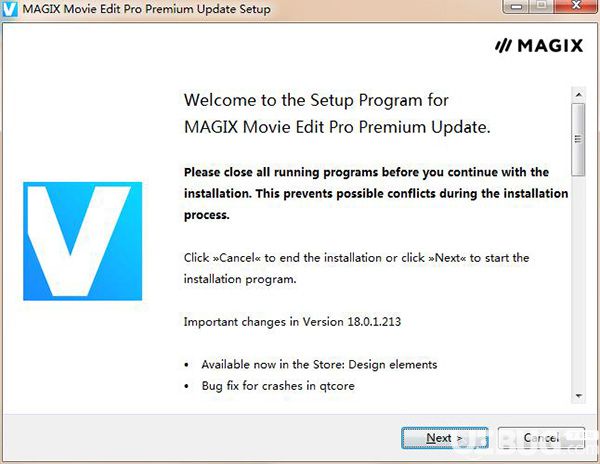The image size is (600, 464).
Task: Click the large blue V Movie Edit logo
Action: click(x=83, y=241)
